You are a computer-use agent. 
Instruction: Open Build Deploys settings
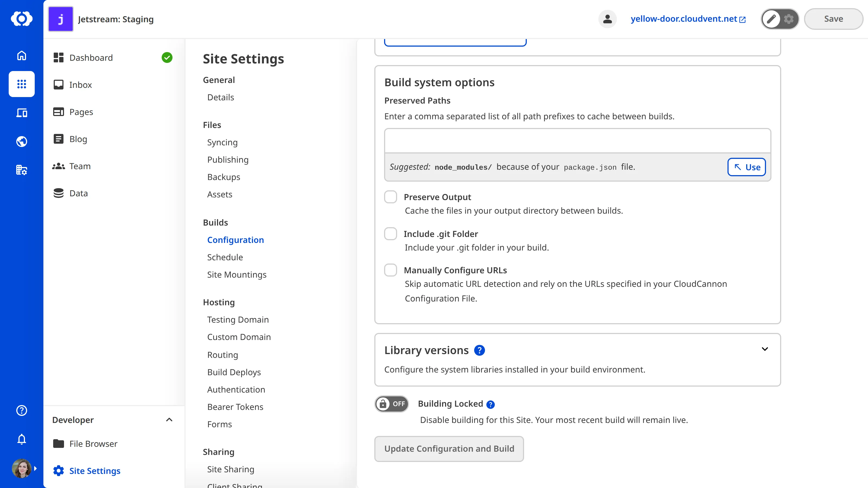click(234, 372)
